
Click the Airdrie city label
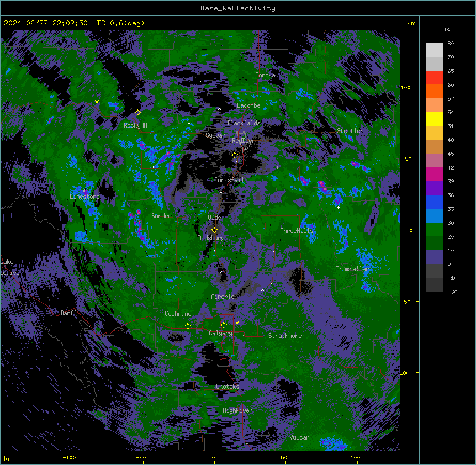point(223,297)
